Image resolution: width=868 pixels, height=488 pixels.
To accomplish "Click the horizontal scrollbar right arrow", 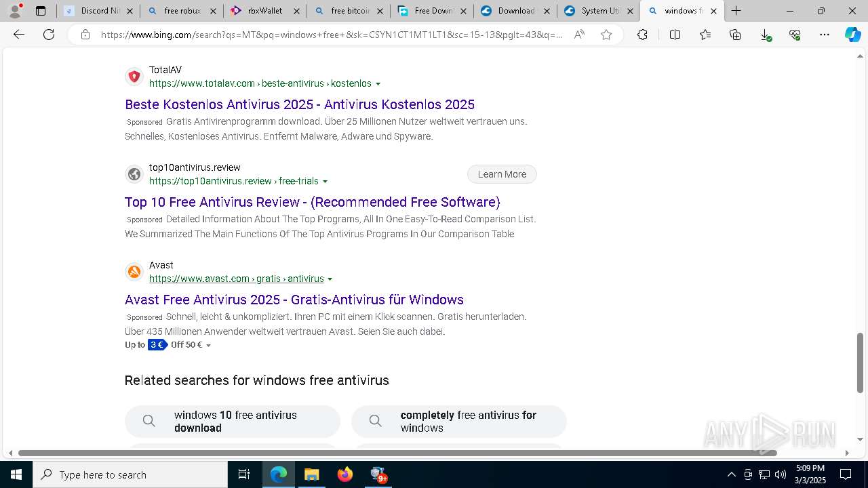I will click(x=846, y=453).
